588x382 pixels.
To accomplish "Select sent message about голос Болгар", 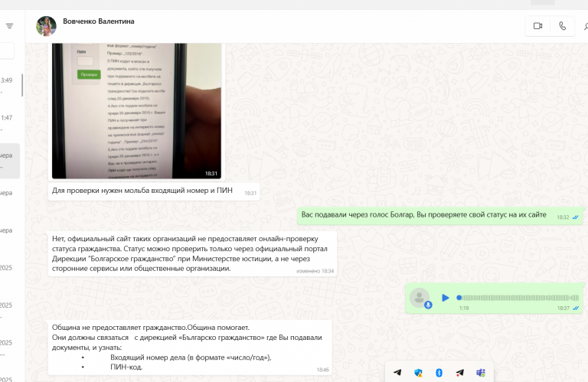I will pos(441,216).
